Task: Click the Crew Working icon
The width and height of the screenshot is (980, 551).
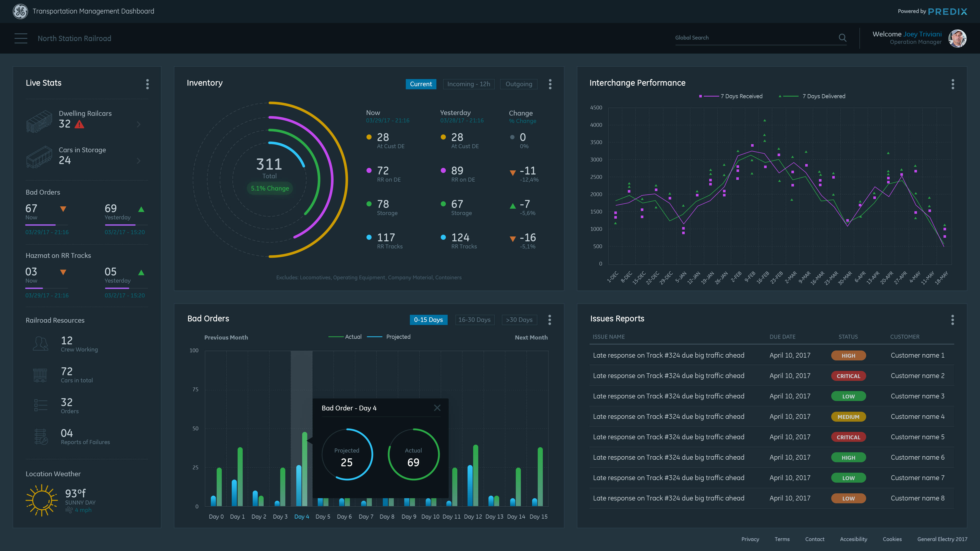Action: (40, 344)
